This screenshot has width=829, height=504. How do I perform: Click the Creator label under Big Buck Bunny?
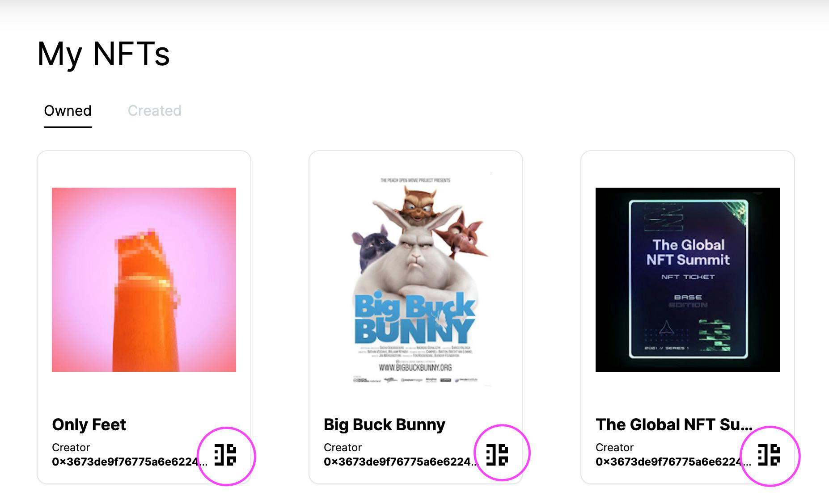(x=343, y=447)
